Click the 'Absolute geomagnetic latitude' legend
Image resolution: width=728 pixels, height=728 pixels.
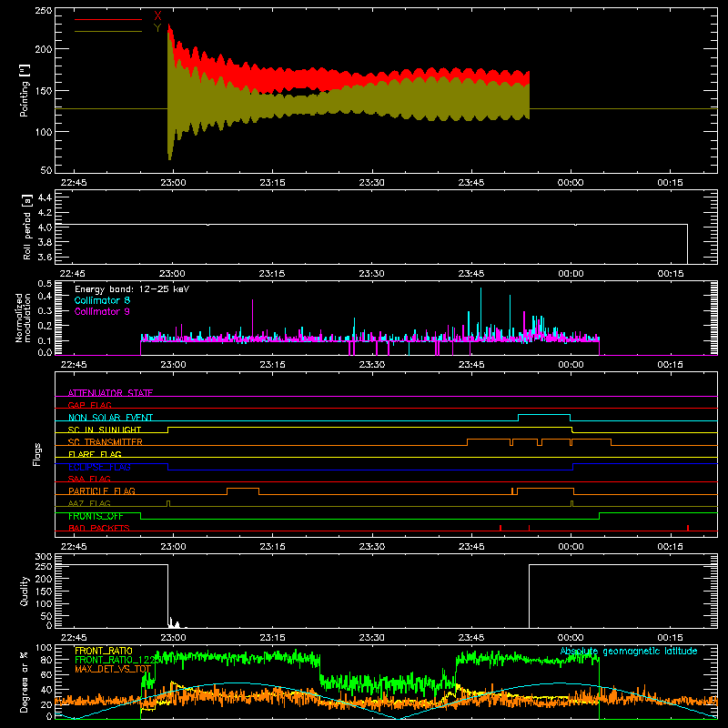(629, 651)
